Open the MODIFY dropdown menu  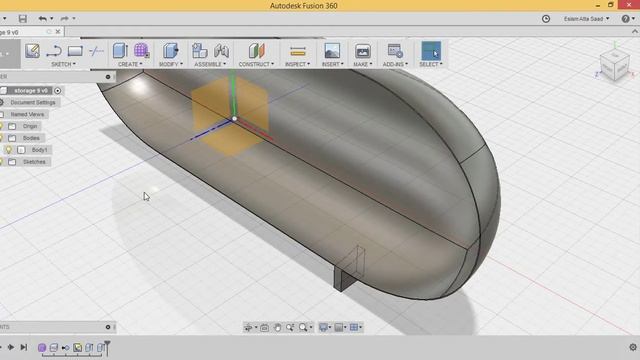pyautogui.click(x=171, y=64)
